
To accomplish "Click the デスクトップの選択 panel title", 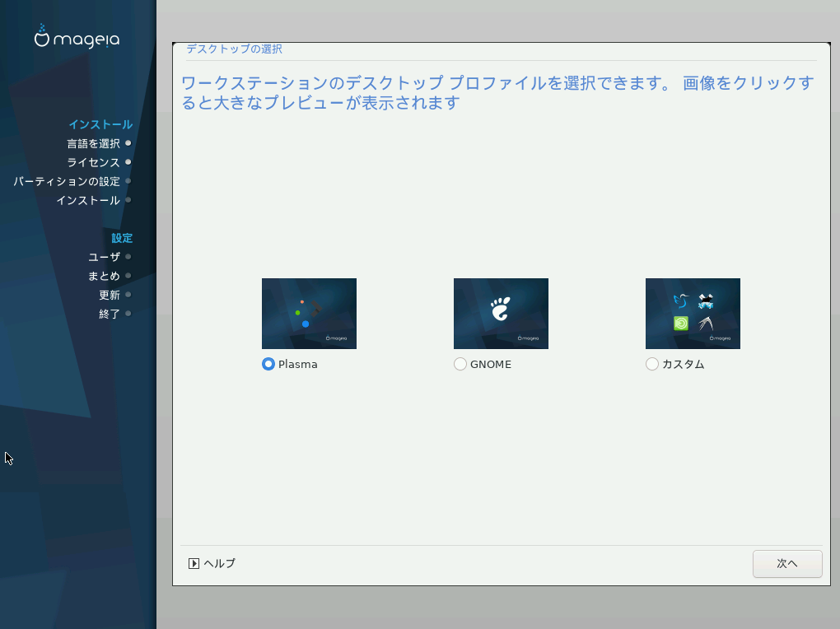I will pyautogui.click(x=234, y=49).
